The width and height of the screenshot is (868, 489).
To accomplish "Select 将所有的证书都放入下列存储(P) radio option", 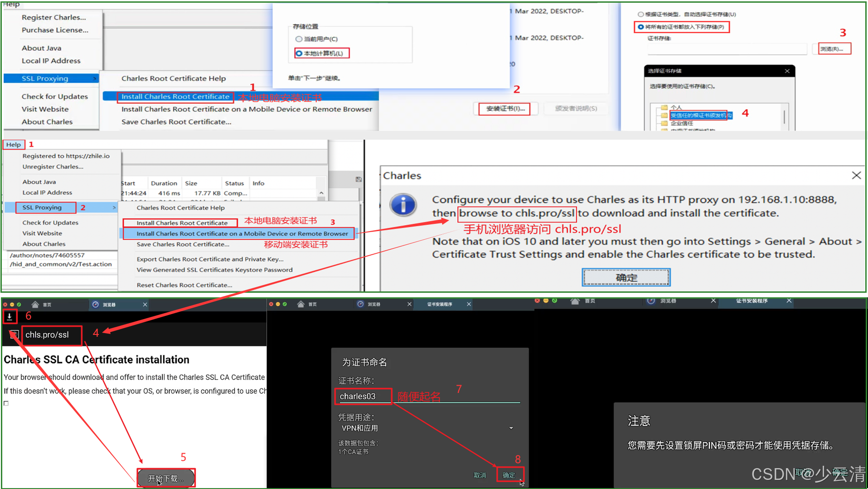I will (640, 27).
